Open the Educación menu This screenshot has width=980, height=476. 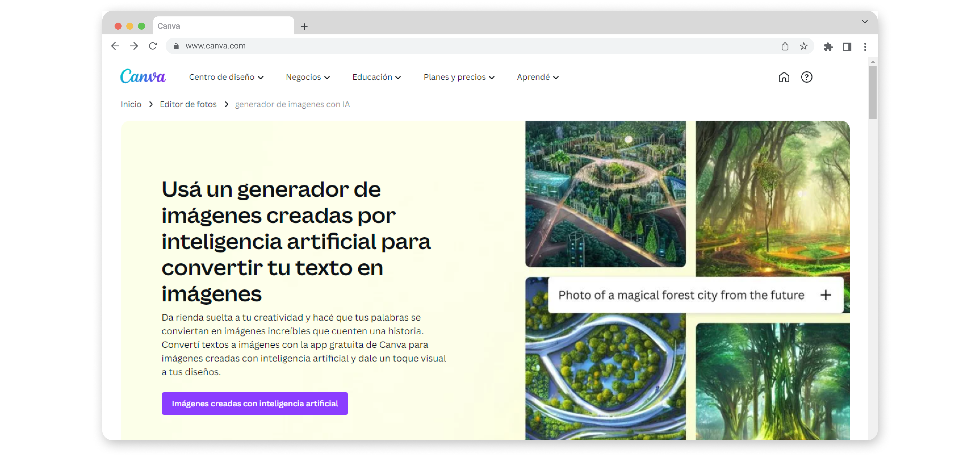(376, 77)
